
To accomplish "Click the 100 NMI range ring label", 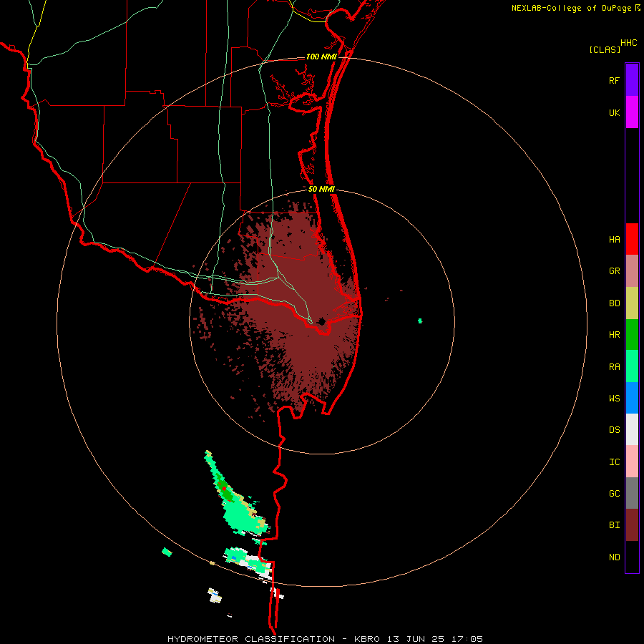I will coord(321,57).
